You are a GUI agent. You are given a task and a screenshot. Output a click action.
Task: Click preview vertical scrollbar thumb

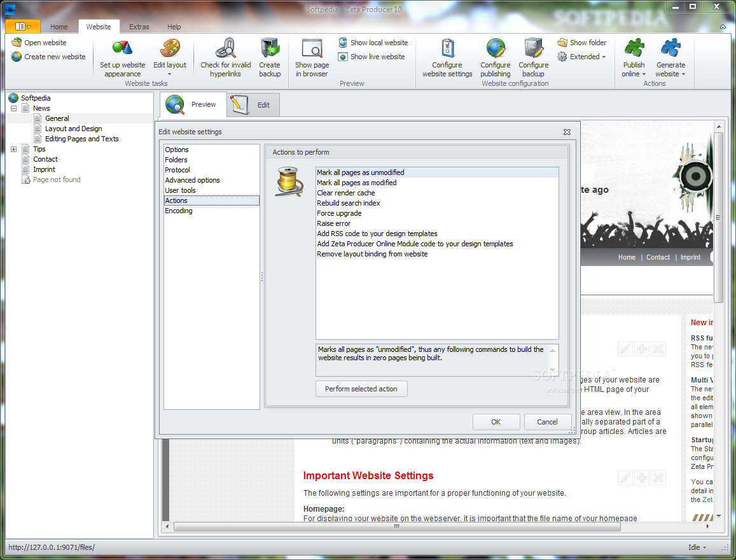[718, 218]
